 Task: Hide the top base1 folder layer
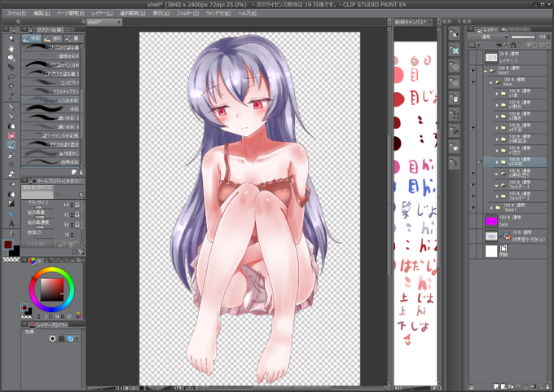(473, 71)
